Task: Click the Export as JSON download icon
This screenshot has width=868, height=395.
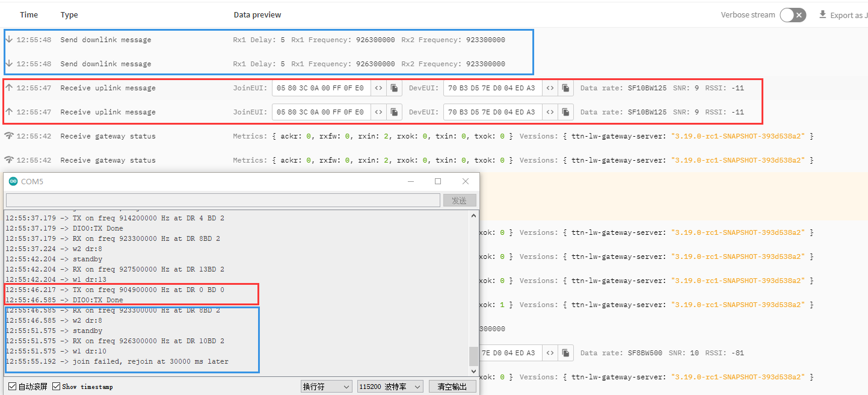Action: pyautogui.click(x=822, y=14)
